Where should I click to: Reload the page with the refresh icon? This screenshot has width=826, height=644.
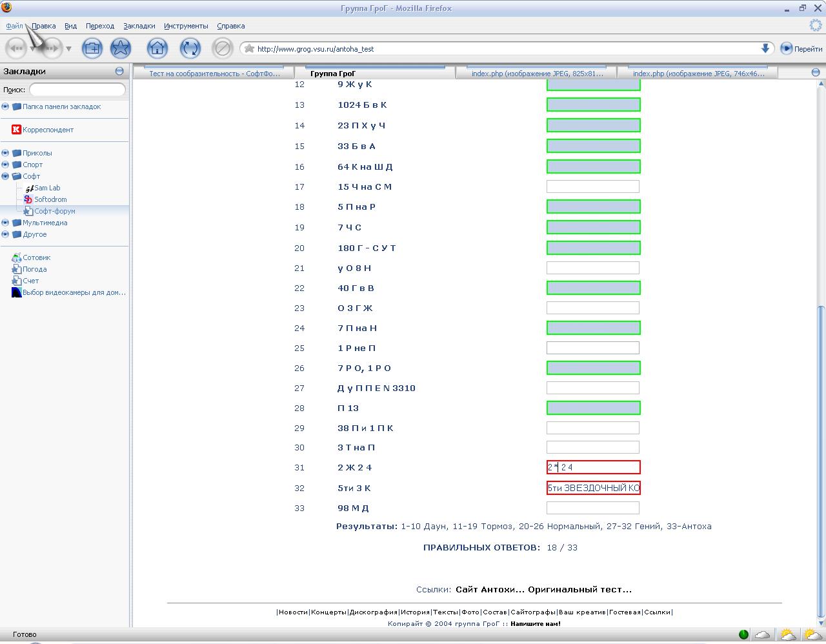190,48
